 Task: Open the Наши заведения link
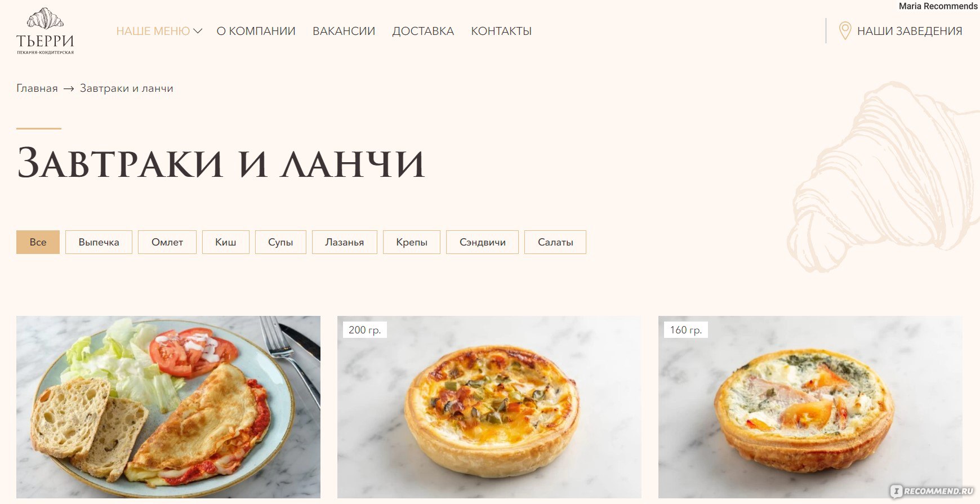[910, 31]
